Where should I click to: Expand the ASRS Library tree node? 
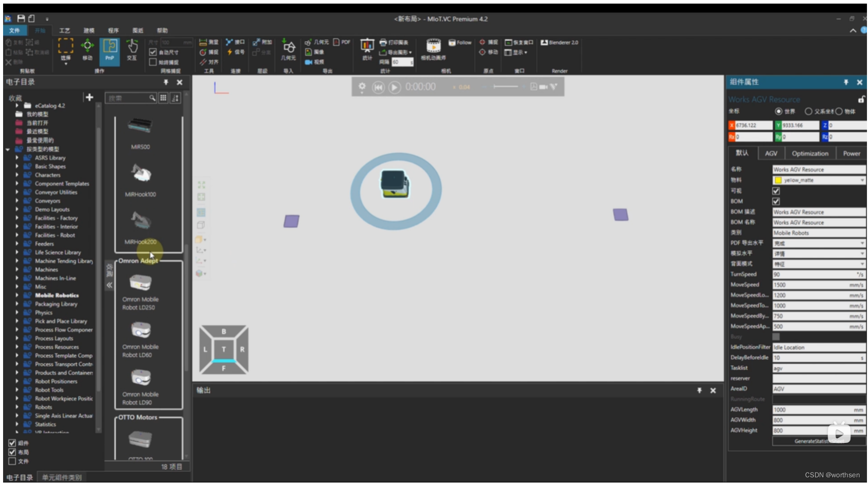pos(17,158)
